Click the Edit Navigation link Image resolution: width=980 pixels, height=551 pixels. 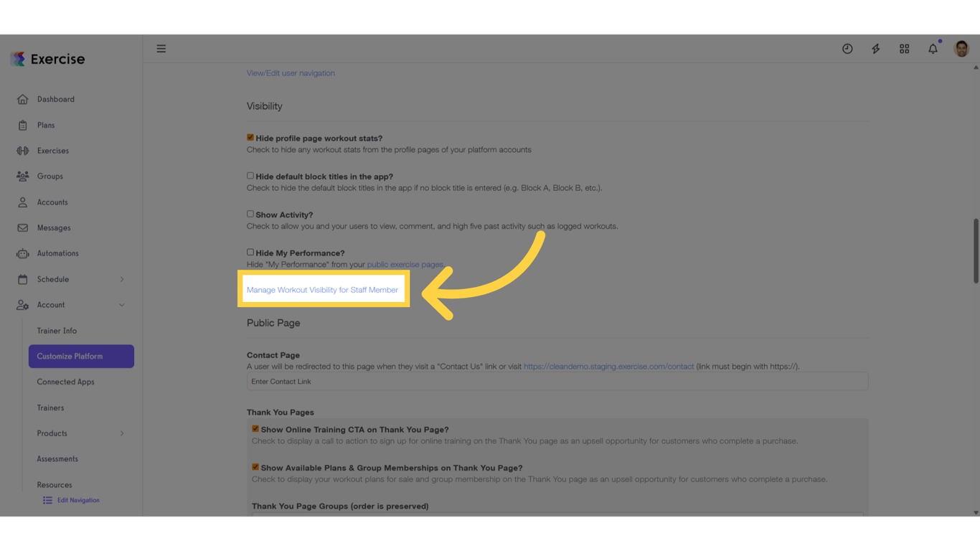point(78,500)
